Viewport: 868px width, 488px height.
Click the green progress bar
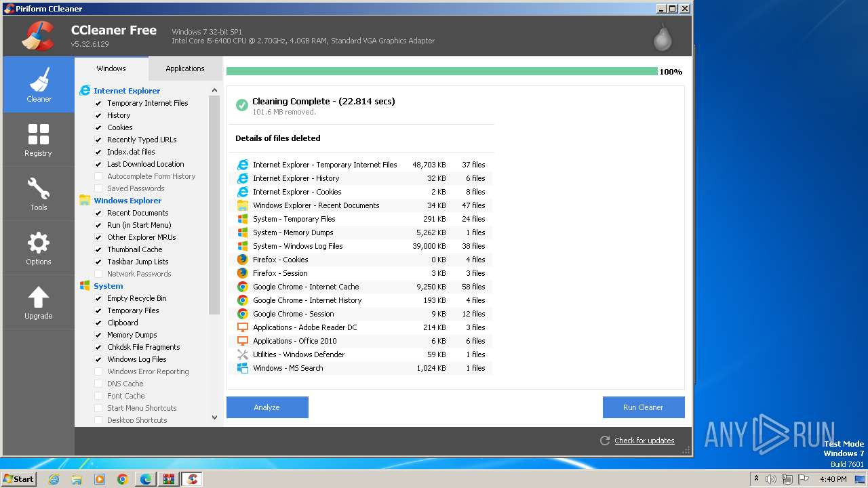click(442, 71)
